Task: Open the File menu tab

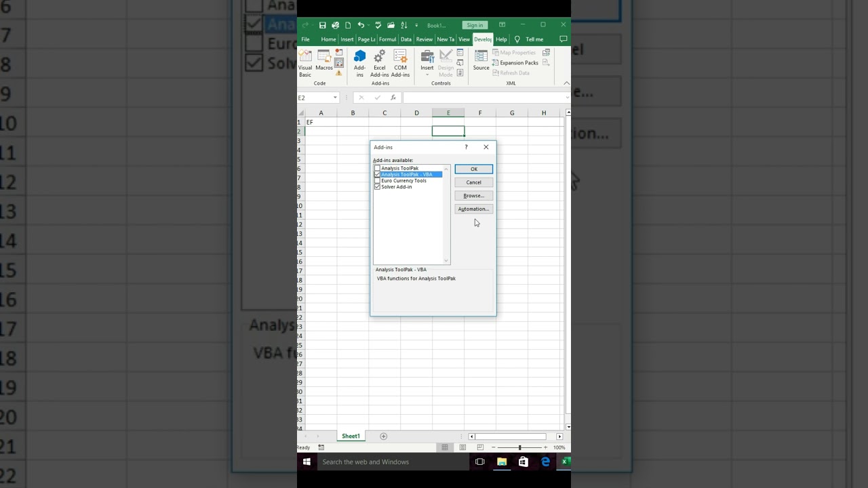Action: click(305, 39)
